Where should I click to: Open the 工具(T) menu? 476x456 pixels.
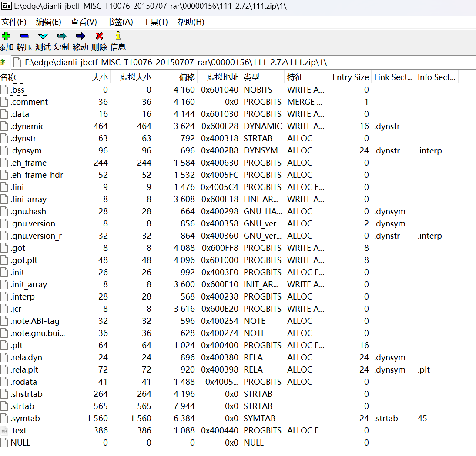[x=155, y=22]
